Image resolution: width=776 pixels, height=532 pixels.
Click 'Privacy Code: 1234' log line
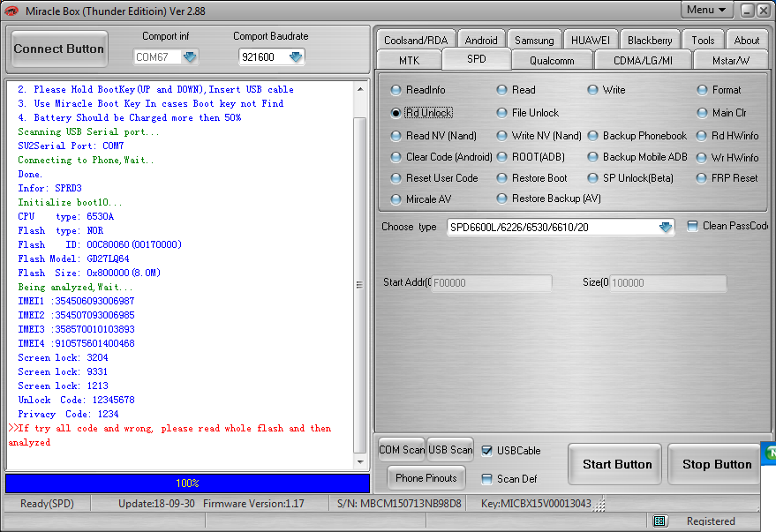68,414
